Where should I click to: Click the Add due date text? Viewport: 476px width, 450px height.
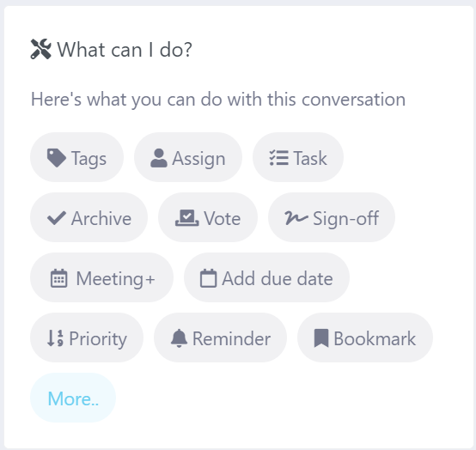[278, 278]
